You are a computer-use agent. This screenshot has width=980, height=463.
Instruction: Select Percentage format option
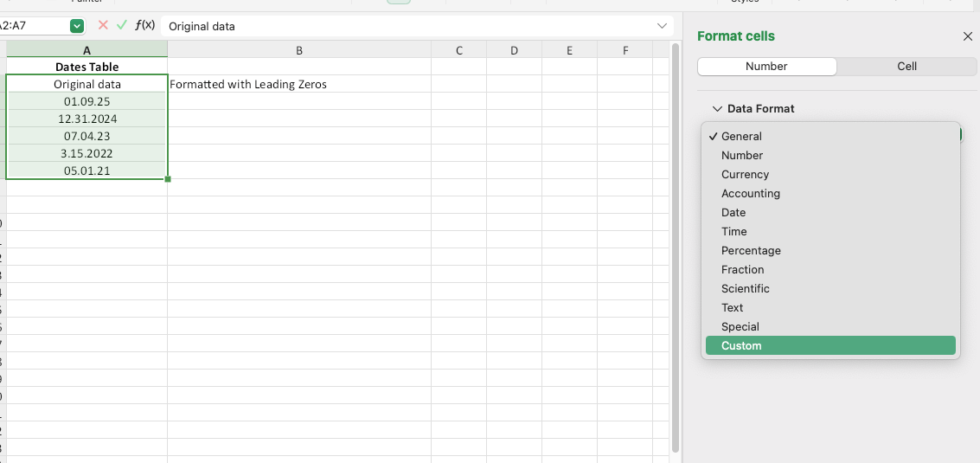coord(830,250)
